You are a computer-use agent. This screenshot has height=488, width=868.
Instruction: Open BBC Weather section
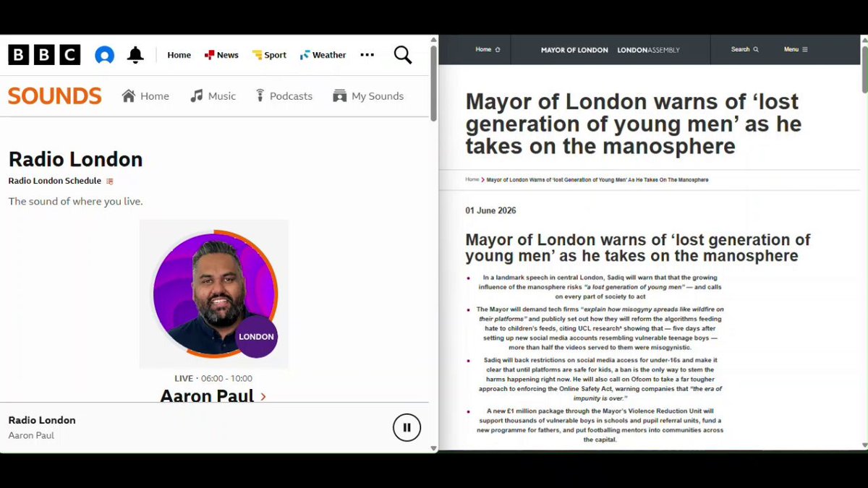tap(323, 55)
